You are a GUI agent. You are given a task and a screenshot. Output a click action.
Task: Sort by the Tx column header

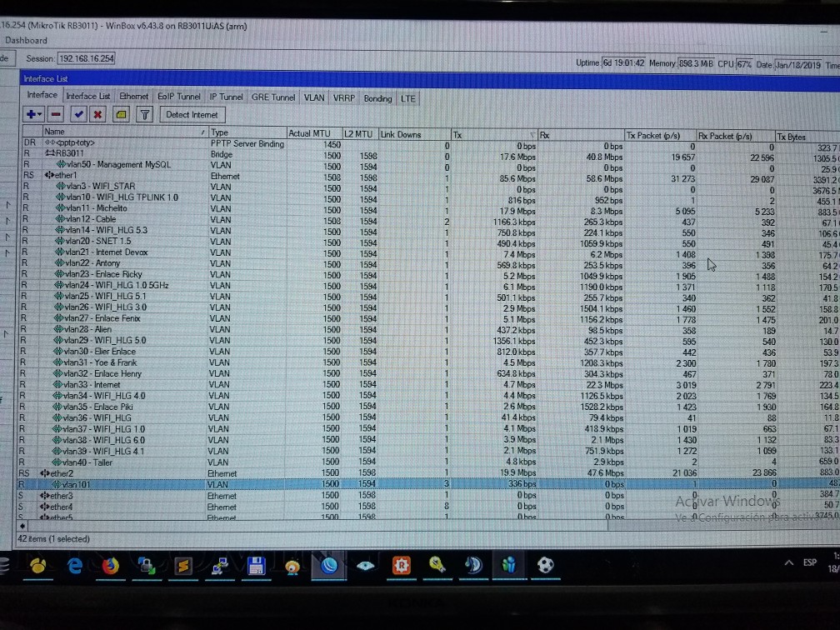coord(494,135)
